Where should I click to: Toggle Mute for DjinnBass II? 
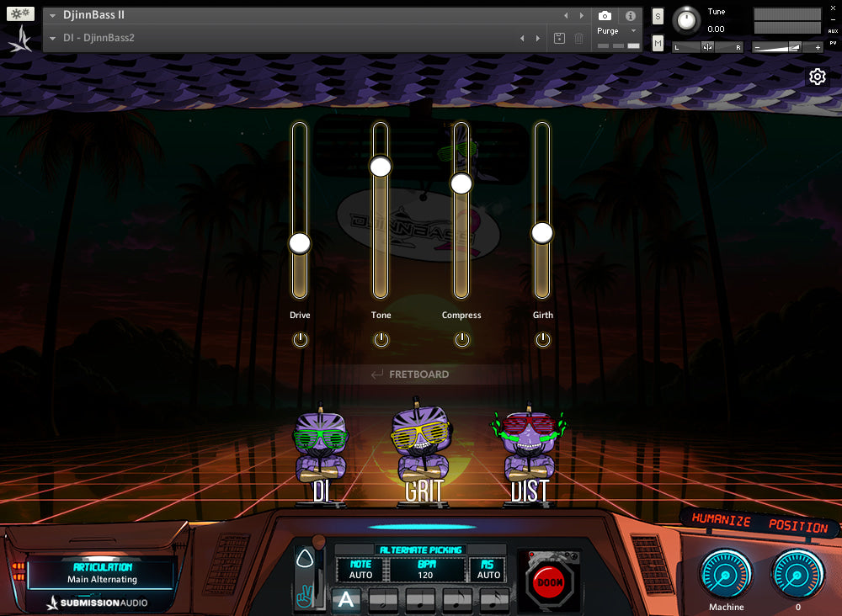(658, 42)
